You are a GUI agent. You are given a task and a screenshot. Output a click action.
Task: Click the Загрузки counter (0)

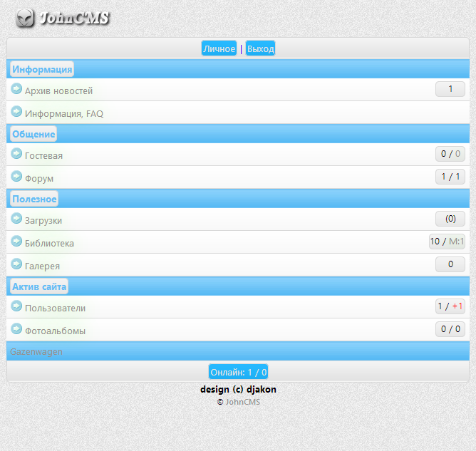click(x=450, y=219)
